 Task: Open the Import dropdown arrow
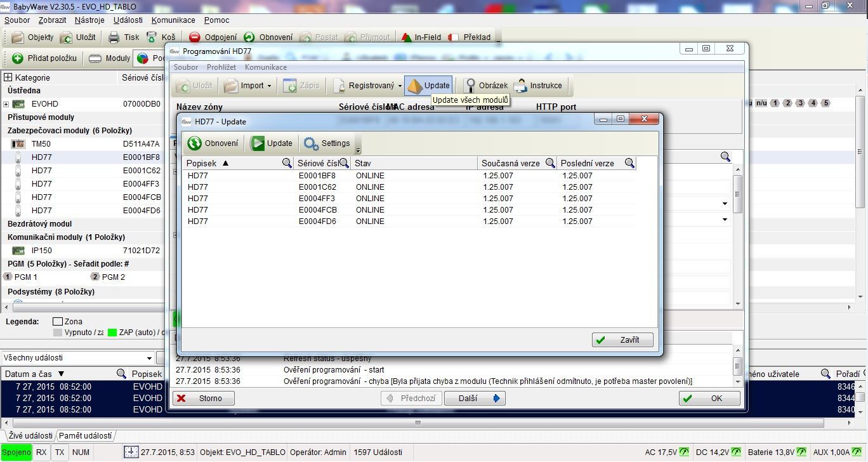coord(269,86)
